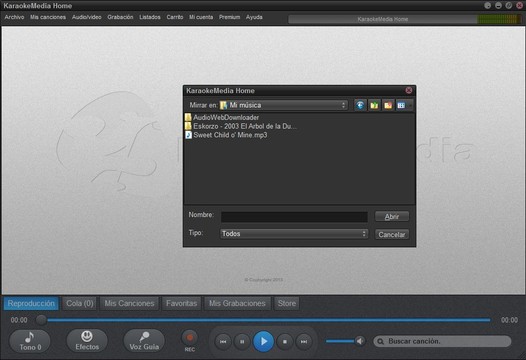The image size is (526, 360).
Task: Skip to the next track
Action: pos(304,342)
